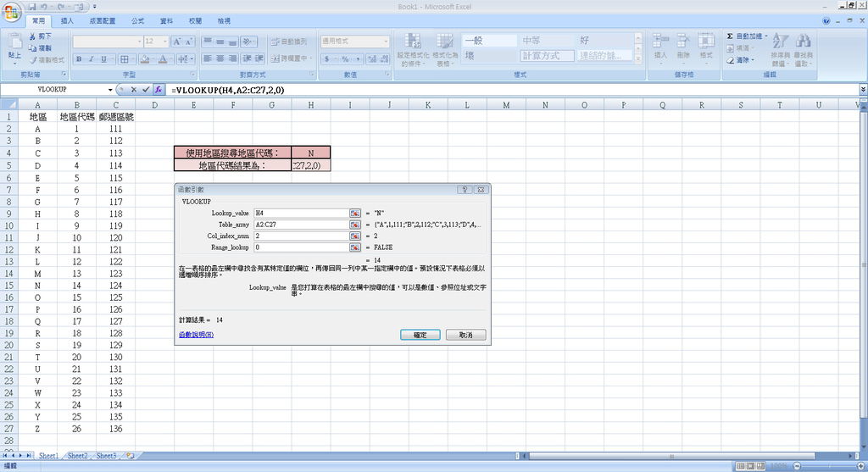Open the Font group dialog launcher
The height and width of the screenshot is (472, 868).
192,75
